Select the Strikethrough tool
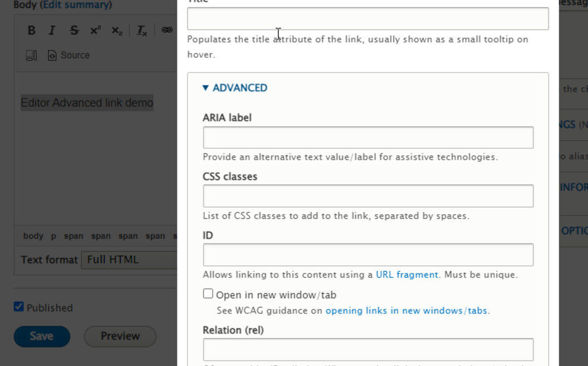588x366 pixels. (74, 31)
